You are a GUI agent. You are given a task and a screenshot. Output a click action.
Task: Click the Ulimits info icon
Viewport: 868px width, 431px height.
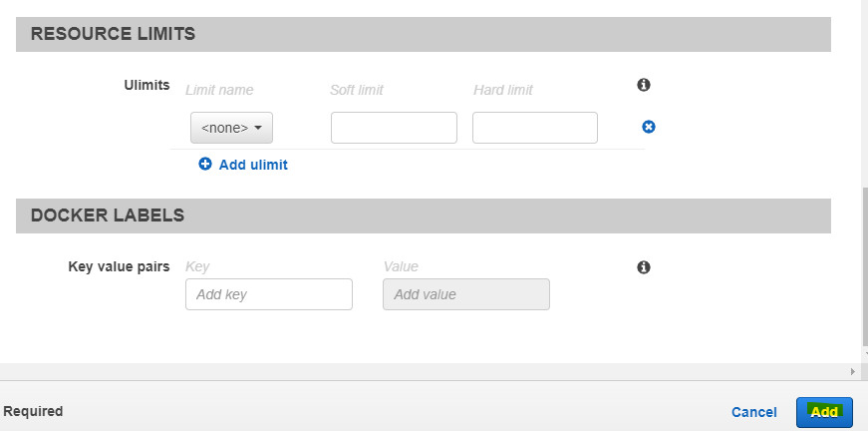pos(643,85)
